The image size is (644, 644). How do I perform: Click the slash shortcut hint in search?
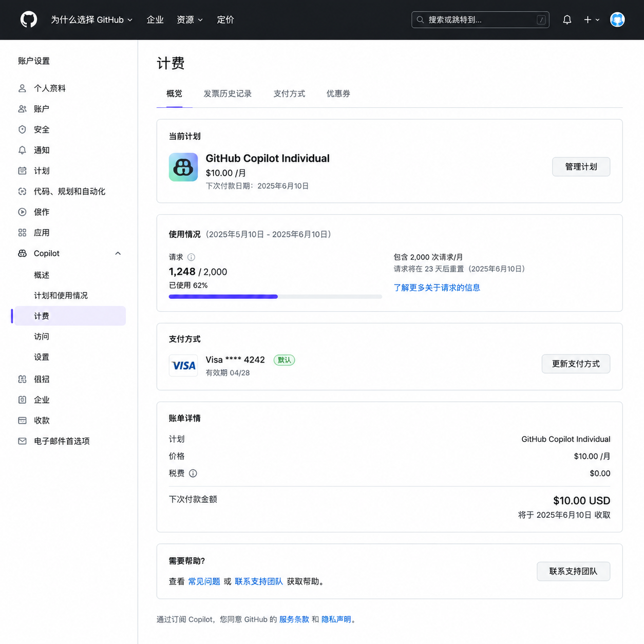pyautogui.click(x=541, y=20)
